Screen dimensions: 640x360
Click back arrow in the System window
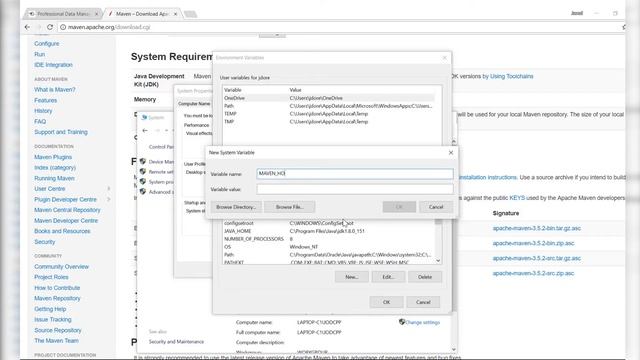[x=145, y=130]
